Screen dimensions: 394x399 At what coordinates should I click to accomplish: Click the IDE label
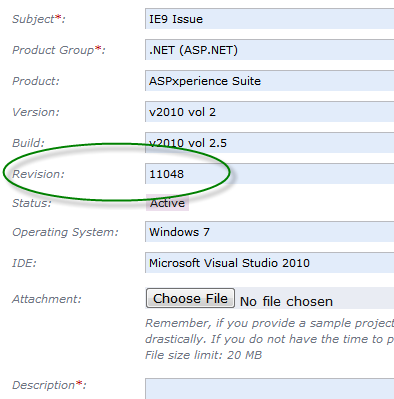pos(24,263)
